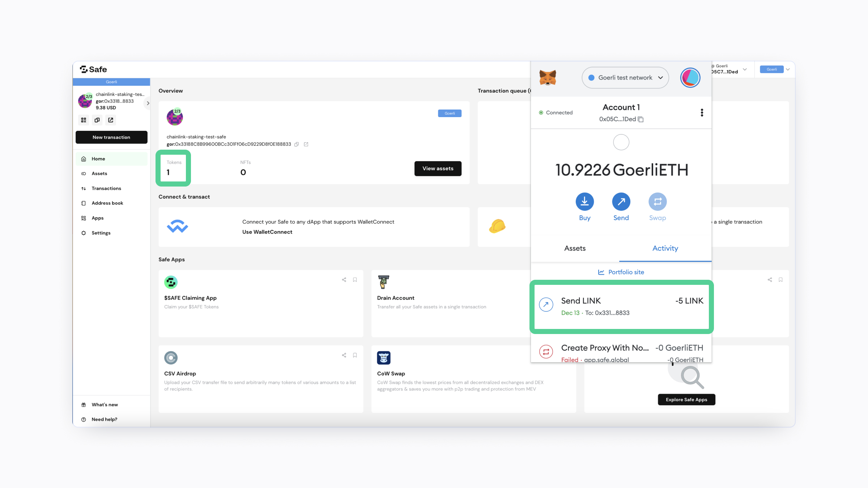This screenshot has width=868, height=488.
Task: Open Goerli test network dropdown
Action: click(x=625, y=78)
